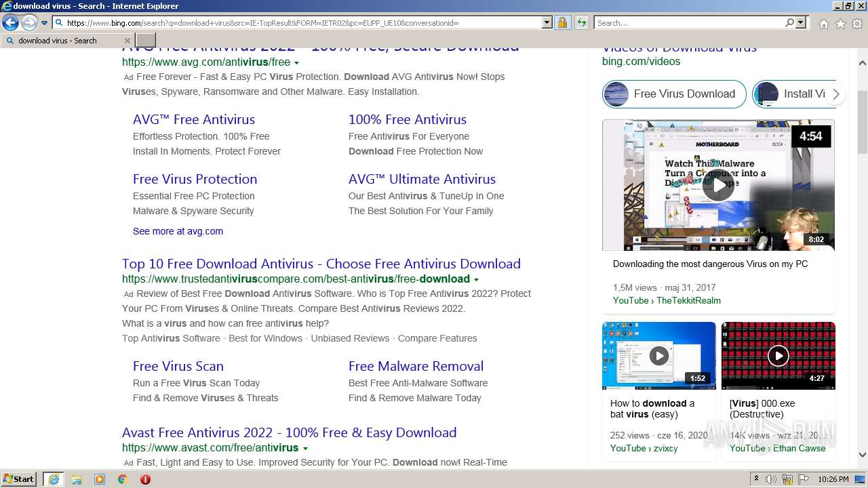This screenshot has height=488, width=868.
Task: Open the 'Free Virus Scan' sitelink
Action: point(178,366)
